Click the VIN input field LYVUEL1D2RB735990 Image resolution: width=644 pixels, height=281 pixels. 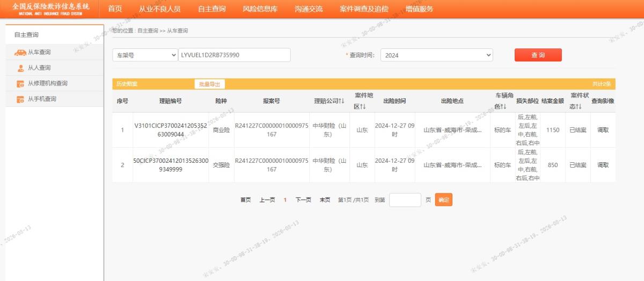(234, 55)
